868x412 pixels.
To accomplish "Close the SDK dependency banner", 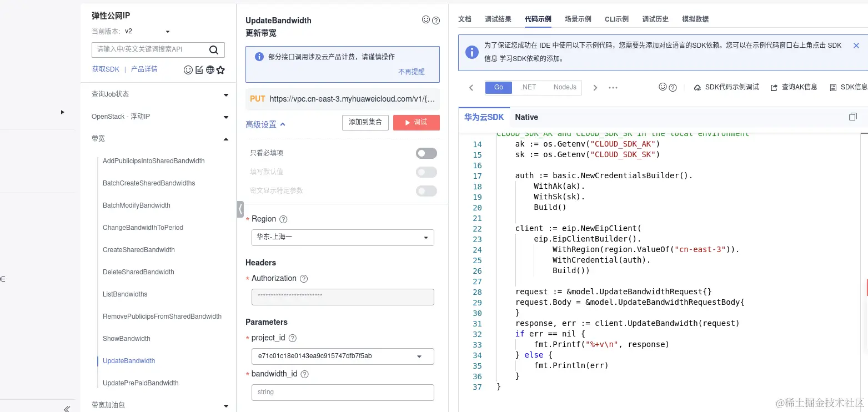I will point(856,46).
